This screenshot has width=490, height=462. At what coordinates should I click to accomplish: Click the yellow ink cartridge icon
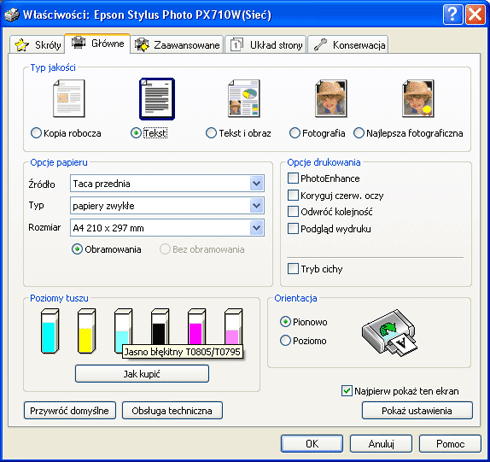coord(87,331)
